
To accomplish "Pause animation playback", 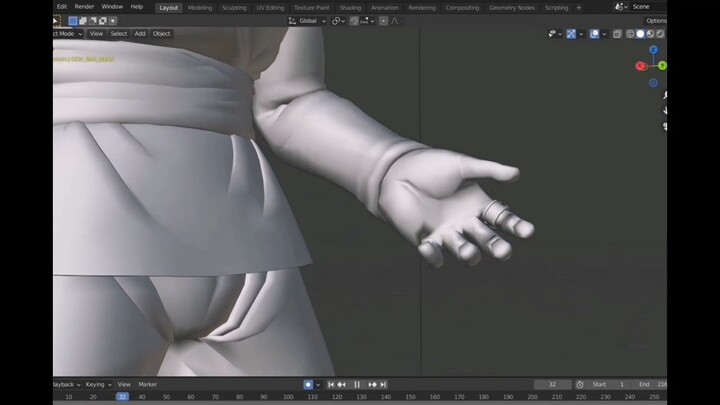I will tap(357, 384).
